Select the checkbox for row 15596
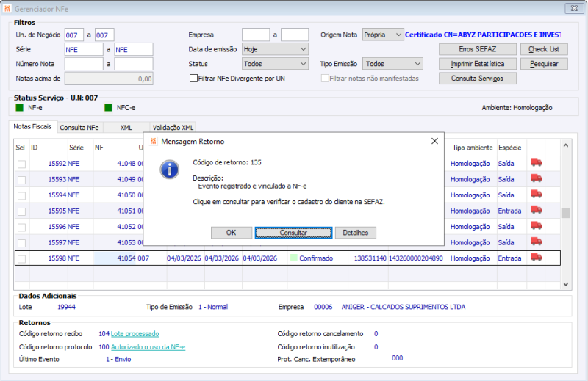The width and height of the screenshot is (588, 381). pyautogui.click(x=22, y=228)
